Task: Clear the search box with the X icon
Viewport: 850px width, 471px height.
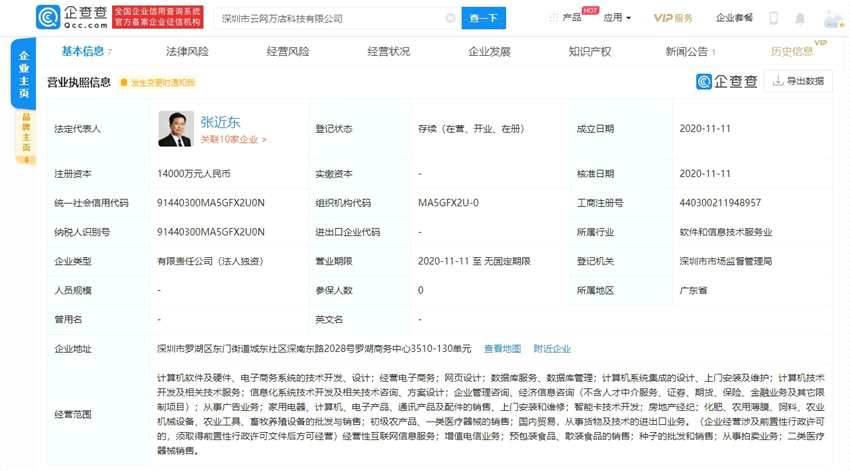Action: [x=450, y=18]
